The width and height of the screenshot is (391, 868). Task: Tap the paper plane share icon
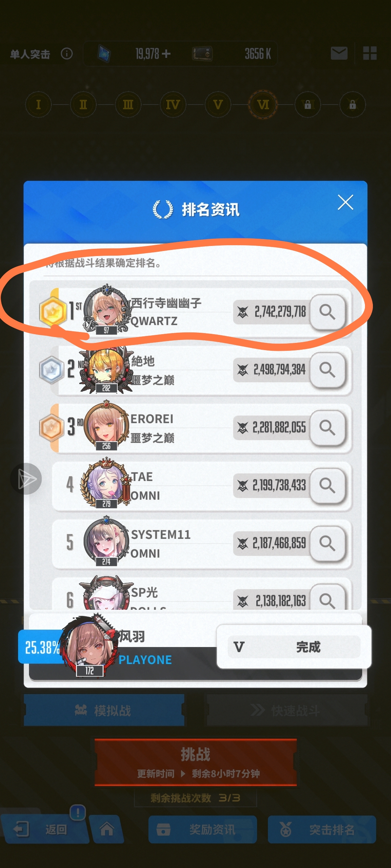pos(26,479)
